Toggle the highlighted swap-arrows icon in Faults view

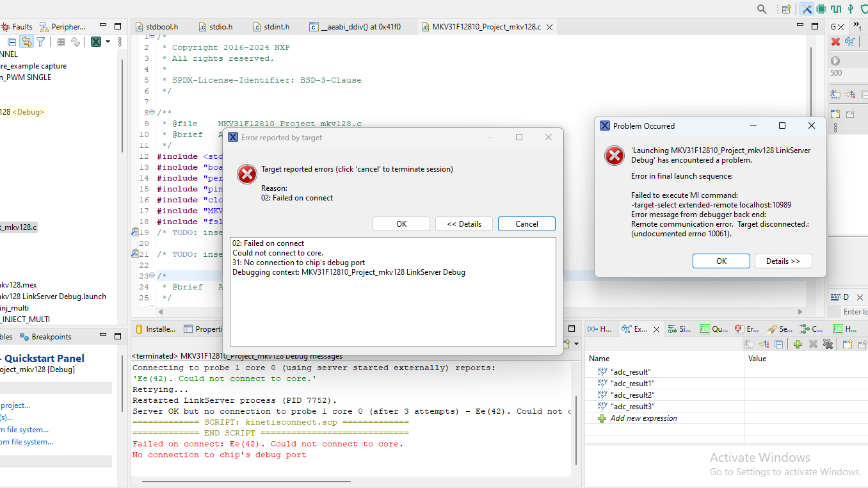pyautogui.click(x=26, y=41)
